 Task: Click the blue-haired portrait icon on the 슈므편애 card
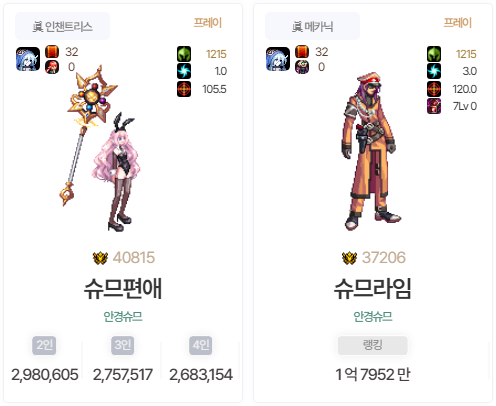pyautogui.click(x=28, y=59)
